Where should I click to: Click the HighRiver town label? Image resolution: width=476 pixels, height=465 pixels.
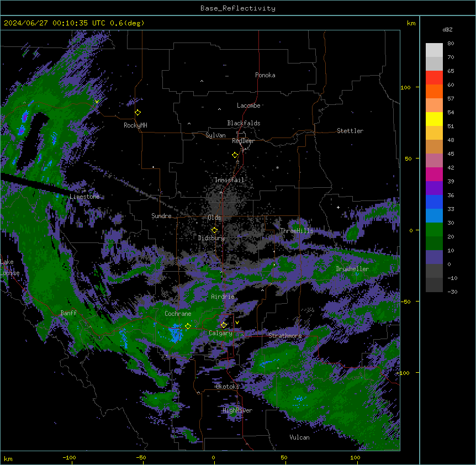tap(237, 410)
